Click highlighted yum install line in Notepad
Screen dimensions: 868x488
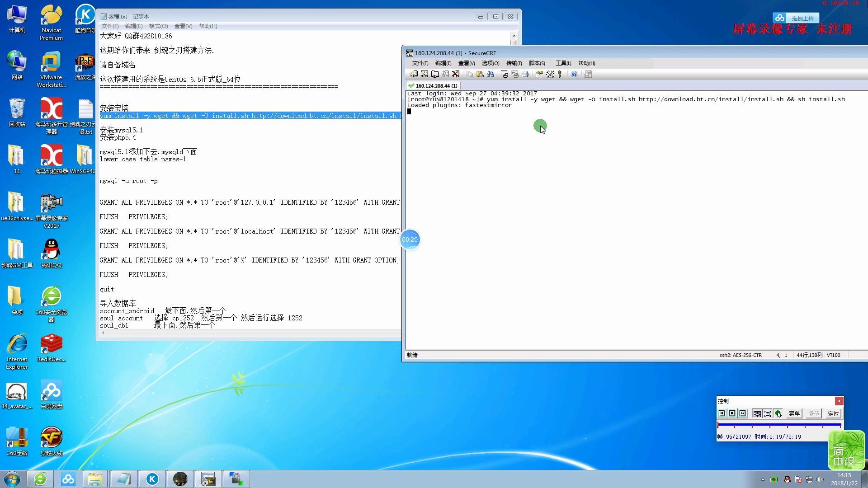(250, 116)
